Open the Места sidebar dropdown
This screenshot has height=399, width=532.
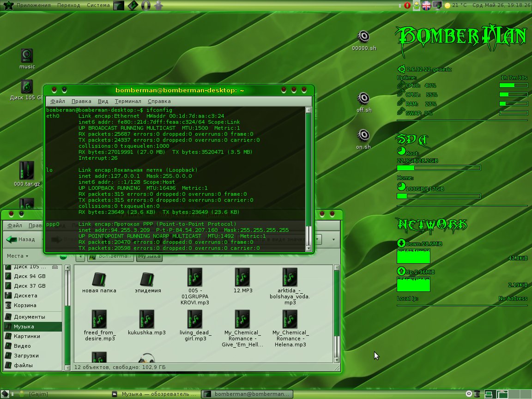point(17,256)
